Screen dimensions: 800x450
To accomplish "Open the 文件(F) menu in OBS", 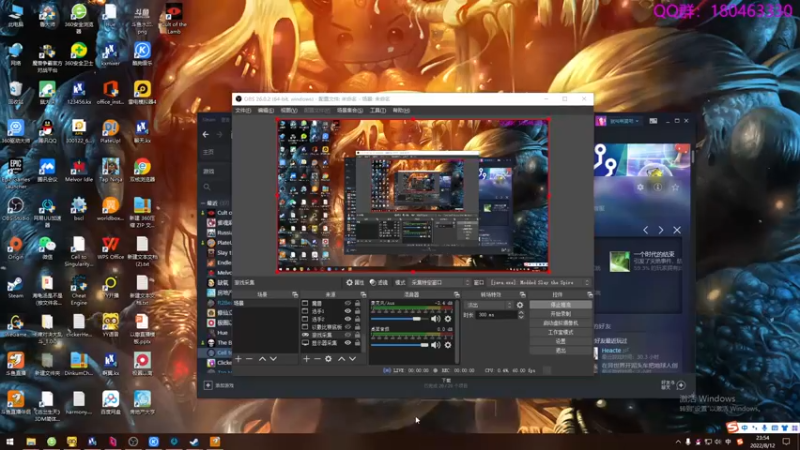I will click(x=243, y=110).
